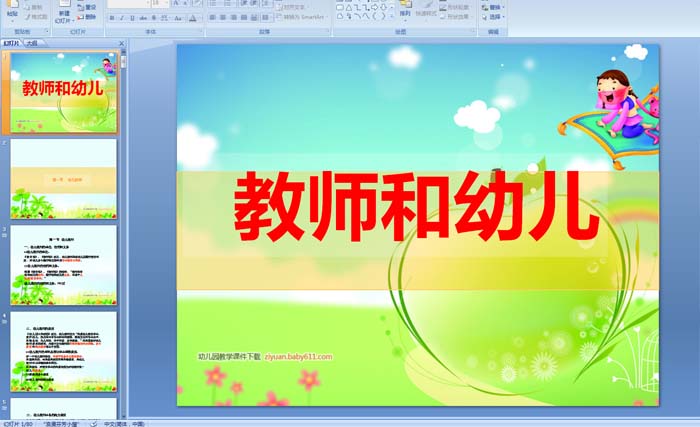Click the clear formatting icon

(197, 3)
